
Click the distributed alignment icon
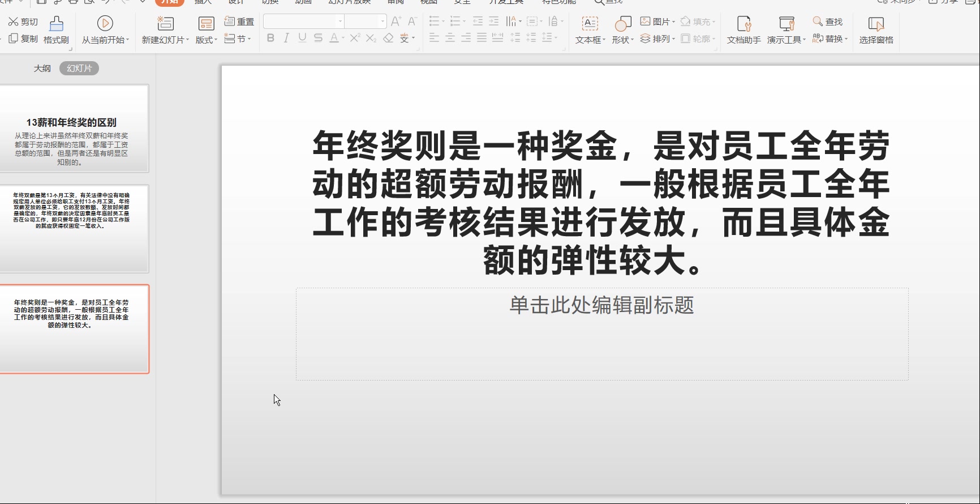(x=497, y=38)
